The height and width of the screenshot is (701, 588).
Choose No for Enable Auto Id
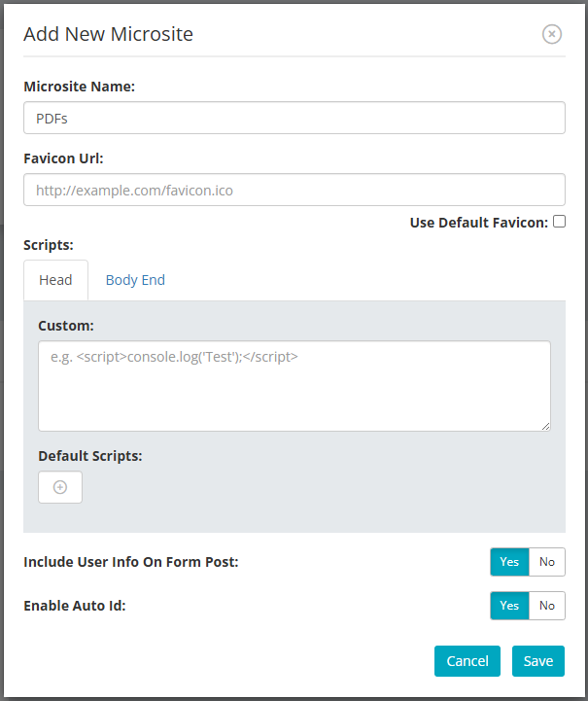[x=547, y=606]
